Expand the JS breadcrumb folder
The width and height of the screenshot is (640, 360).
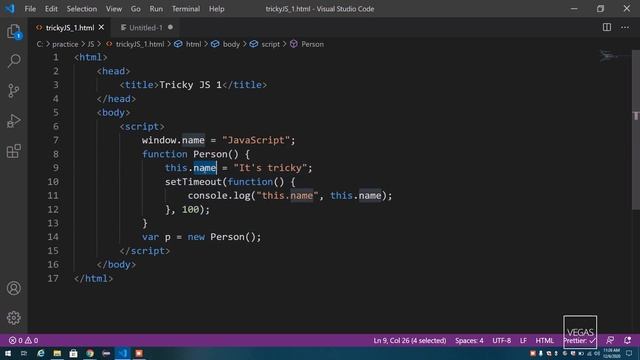coord(91,44)
